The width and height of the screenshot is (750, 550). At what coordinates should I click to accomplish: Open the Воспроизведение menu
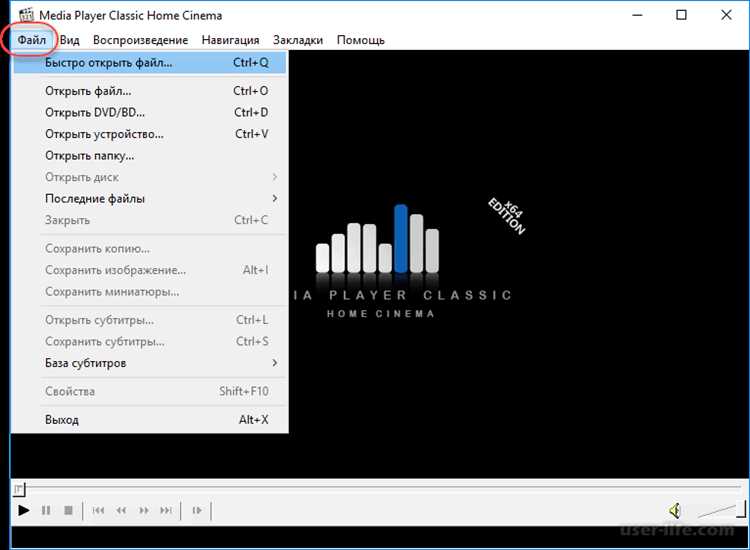pyautogui.click(x=140, y=40)
